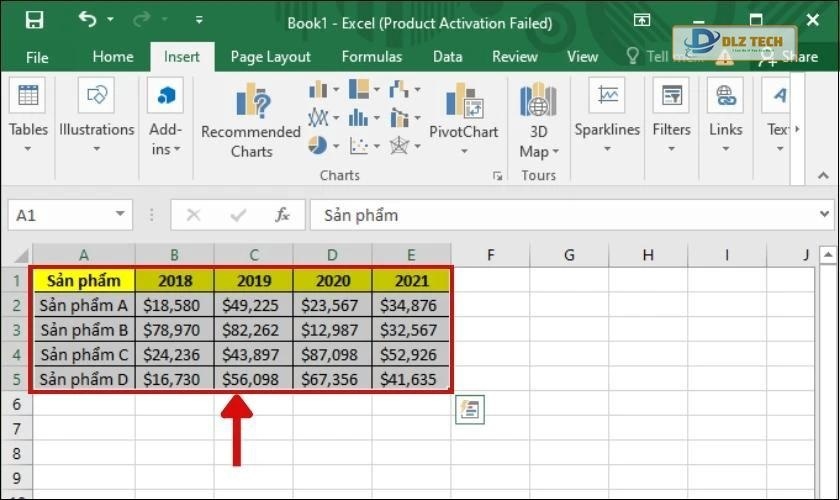Viewport: 840px width, 500px height.
Task: Click the Quick Analysis icon below the table
Action: [469, 409]
